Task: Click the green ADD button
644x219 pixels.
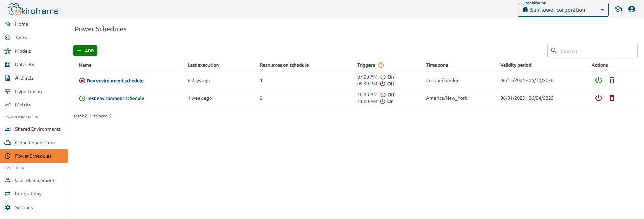Action: (85, 51)
